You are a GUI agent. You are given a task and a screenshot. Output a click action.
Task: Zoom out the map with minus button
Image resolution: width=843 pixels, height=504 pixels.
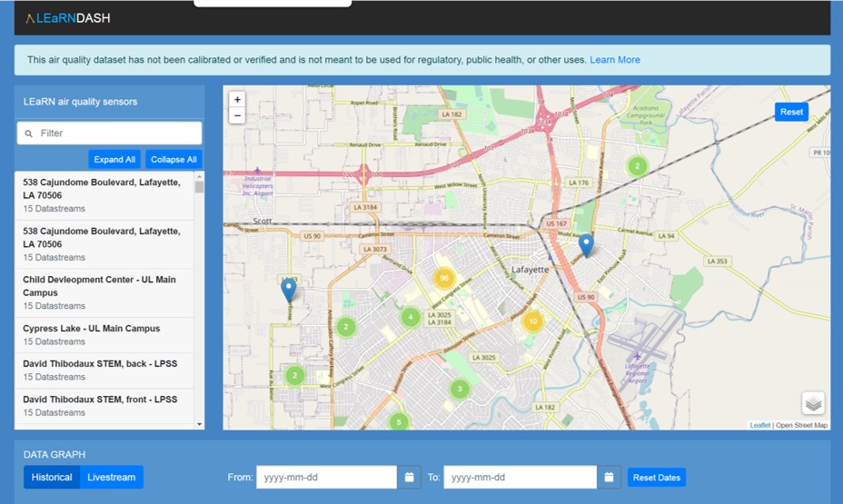[x=237, y=115]
